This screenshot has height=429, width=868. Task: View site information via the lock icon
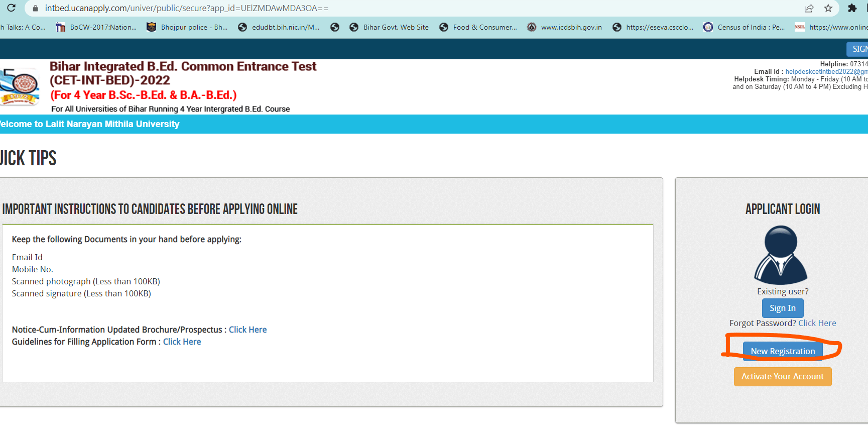pyautogui.click(x=35, y=9)
